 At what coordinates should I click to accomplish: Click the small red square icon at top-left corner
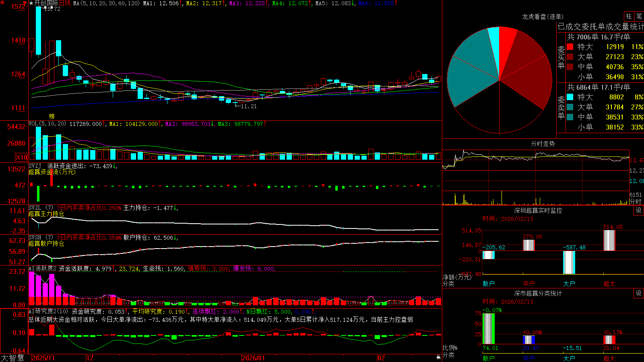[2, 2]
